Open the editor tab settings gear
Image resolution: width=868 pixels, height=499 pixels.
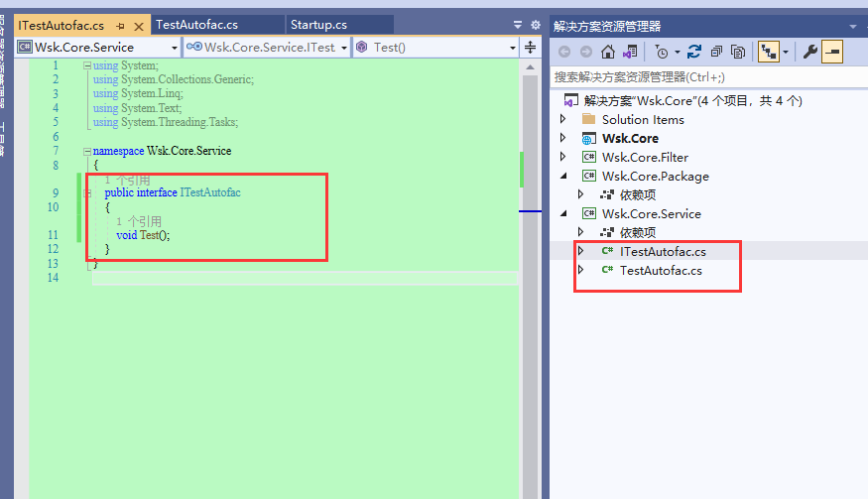tap(536, 25)
